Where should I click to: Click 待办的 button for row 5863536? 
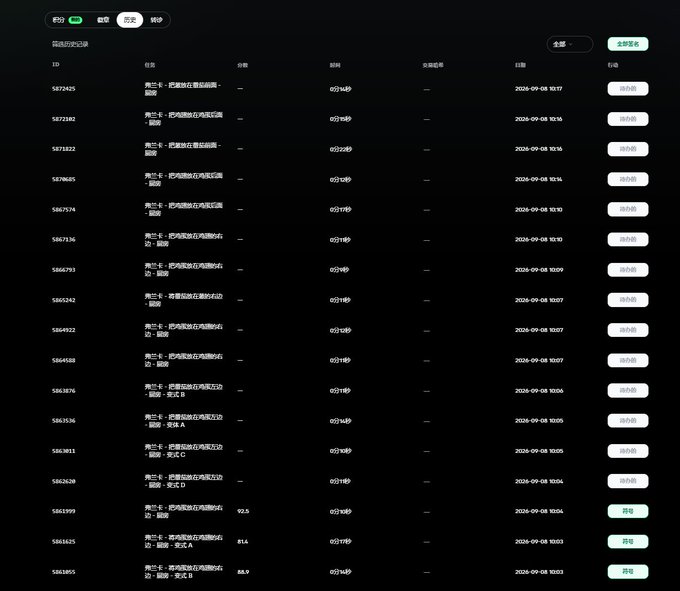coord(628,421)
